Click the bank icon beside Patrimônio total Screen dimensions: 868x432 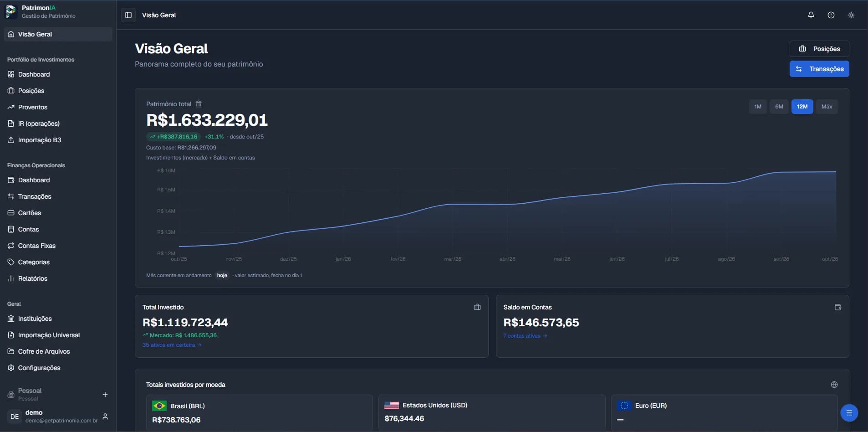pyautogui.click(x=199, y=104)
